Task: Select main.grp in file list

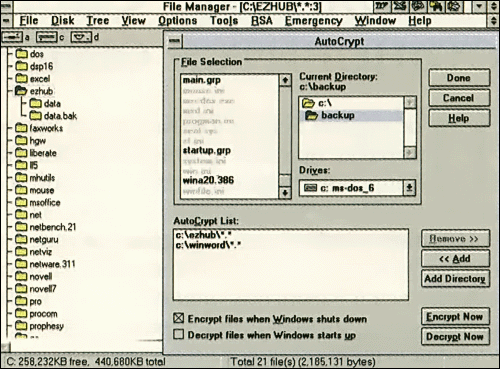Action: point(202,80)
